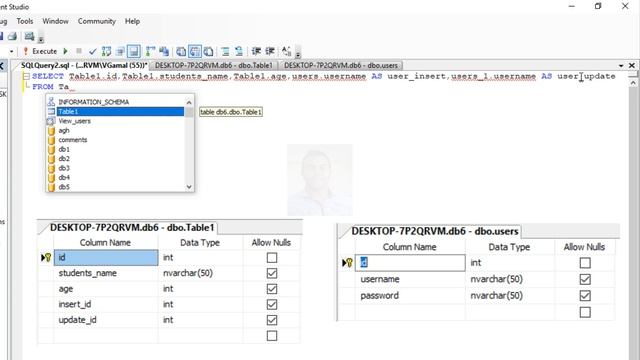Click the id column name in Table1
This screenshot has width=640, height=360.
[106, 258]
